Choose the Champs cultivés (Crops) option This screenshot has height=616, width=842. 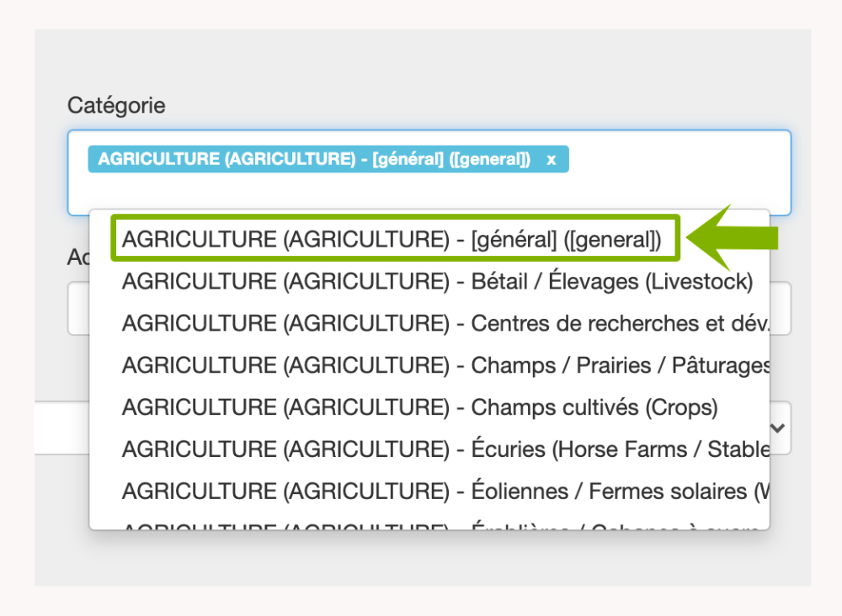(419, 408)
